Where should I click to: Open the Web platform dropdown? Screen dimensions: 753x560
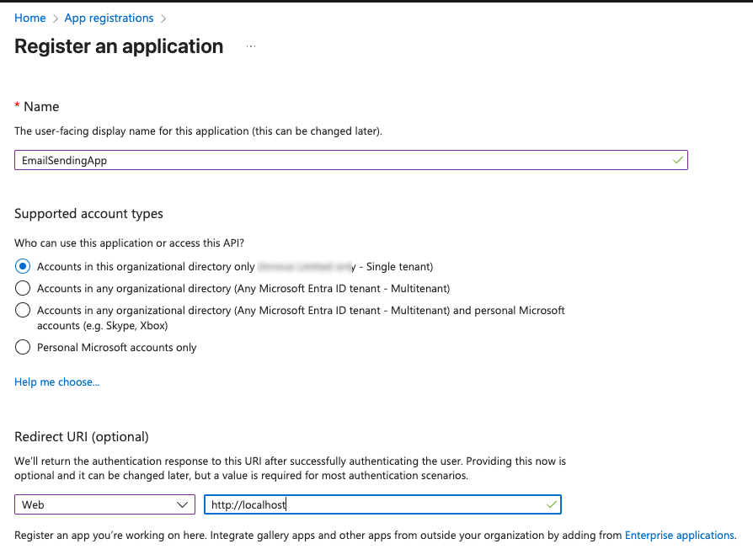(104, 504)
